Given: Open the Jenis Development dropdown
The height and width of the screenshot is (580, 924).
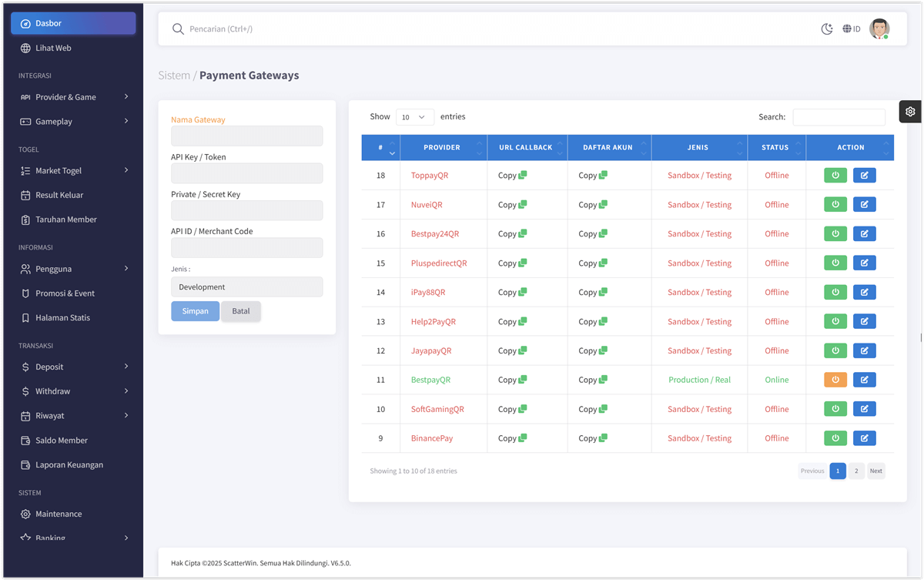Looking at the screenshot, I should pos(246,287).
